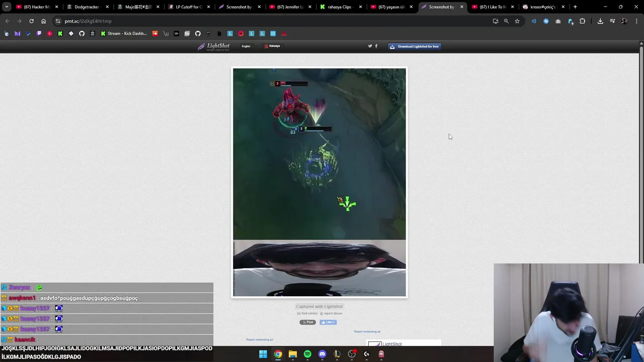Click the Facebook Like button
644x362 pixels.
pyautogui.click(x=328, y=322)
